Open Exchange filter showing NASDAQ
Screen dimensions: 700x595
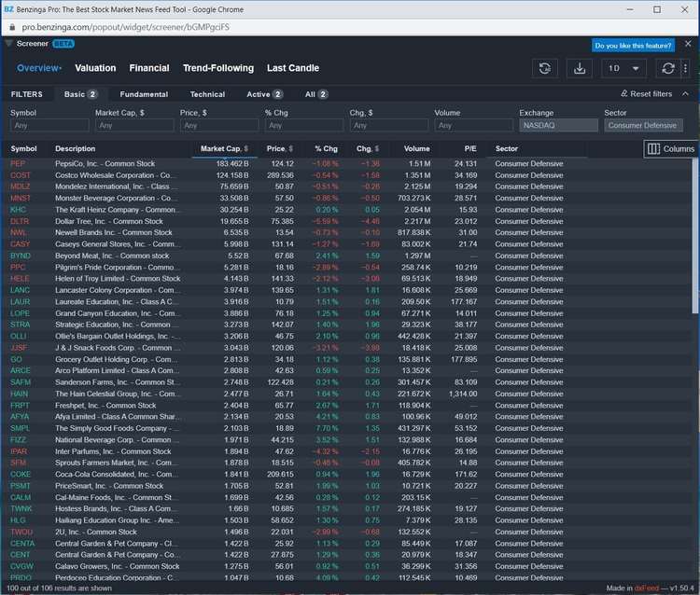(558, 125)
